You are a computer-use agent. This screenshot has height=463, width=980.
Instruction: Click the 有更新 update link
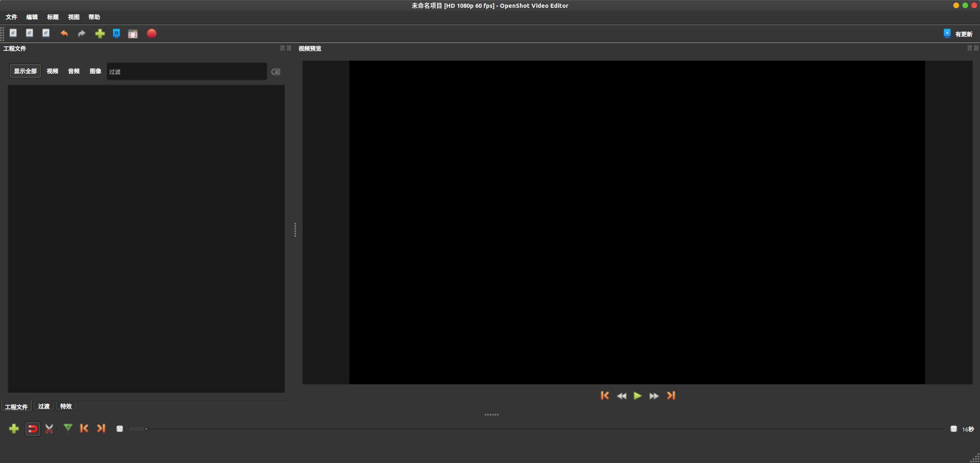coord(964,34)
